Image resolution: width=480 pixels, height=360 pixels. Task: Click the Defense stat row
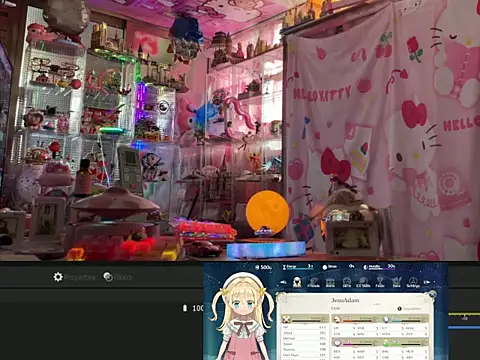click(x=304, y=338)
